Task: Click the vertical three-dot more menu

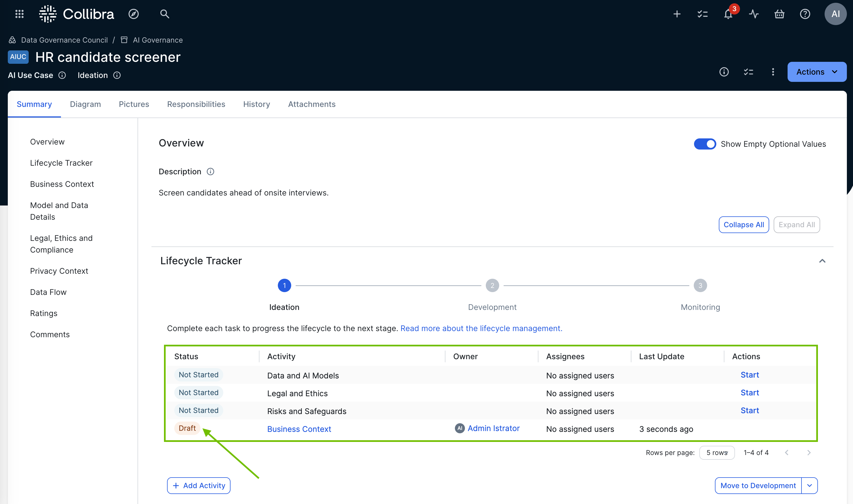Action: click(x=773, y=72)
